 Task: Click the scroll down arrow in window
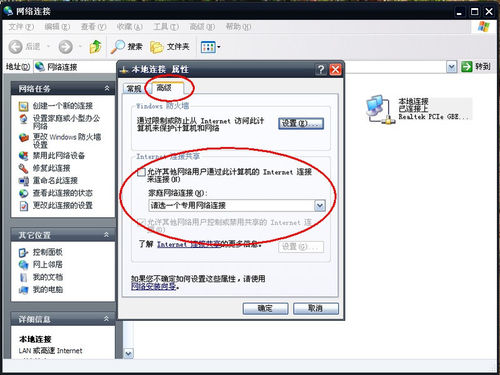point(129,353)
